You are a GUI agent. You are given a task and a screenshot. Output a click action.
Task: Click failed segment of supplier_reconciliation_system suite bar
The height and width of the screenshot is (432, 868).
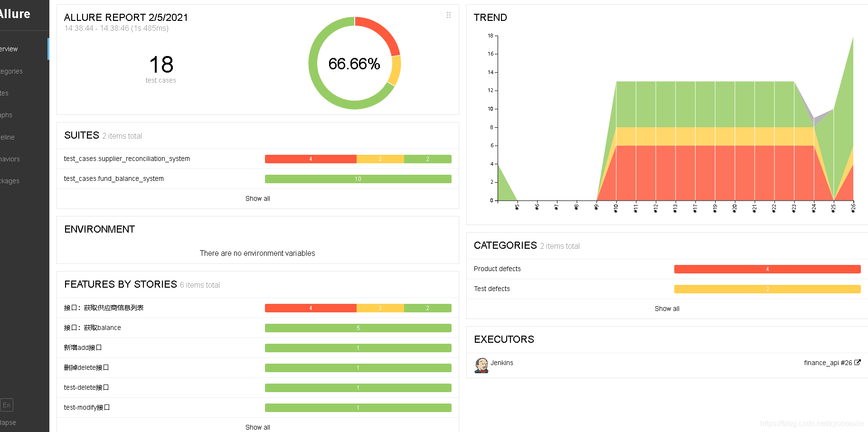tap(311, 159)
